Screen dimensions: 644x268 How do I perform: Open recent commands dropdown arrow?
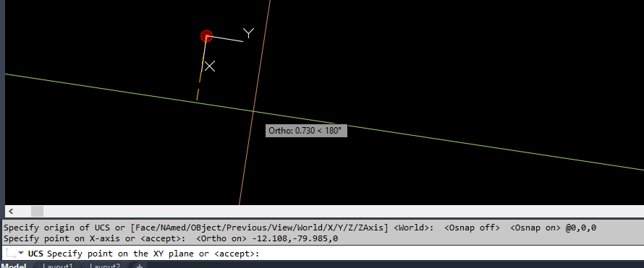(21, 254)
